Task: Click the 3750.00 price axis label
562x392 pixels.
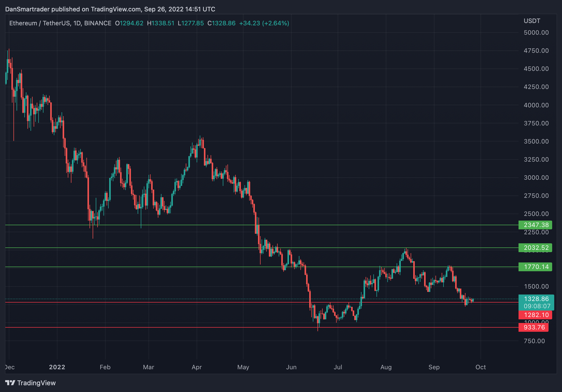Action: click(536, 123)
